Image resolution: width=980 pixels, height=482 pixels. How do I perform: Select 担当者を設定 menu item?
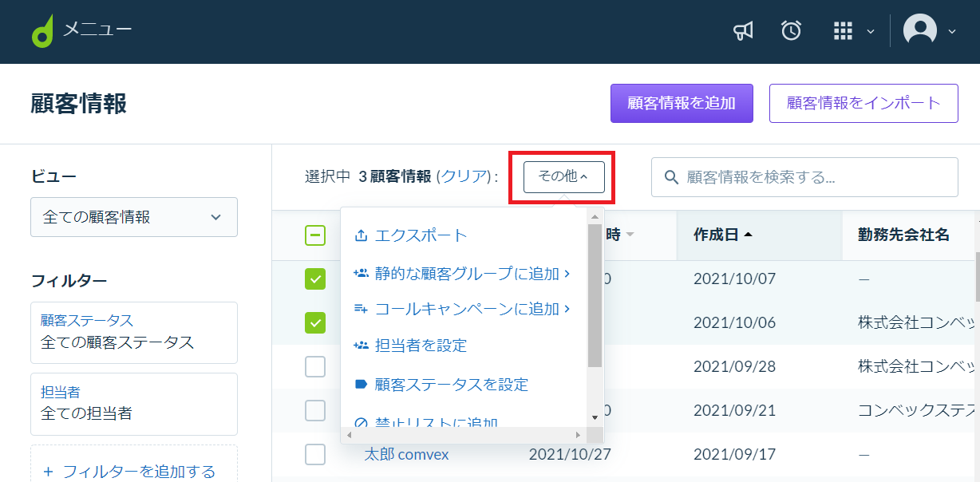tap(421, 346)
